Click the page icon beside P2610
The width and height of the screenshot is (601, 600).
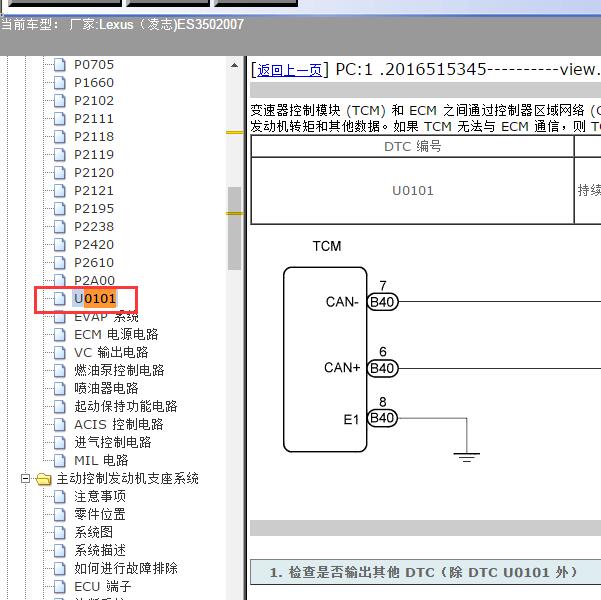pyautogui.click(x=59, y=263)
